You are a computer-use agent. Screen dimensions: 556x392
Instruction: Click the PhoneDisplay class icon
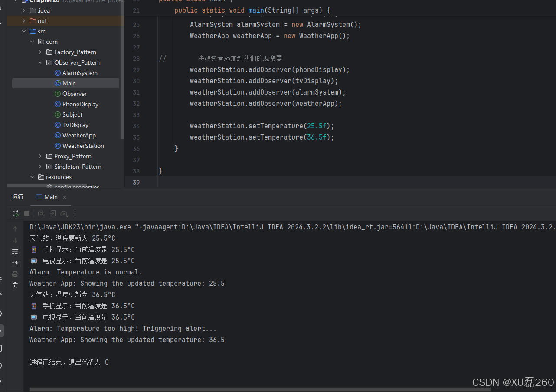58,104
